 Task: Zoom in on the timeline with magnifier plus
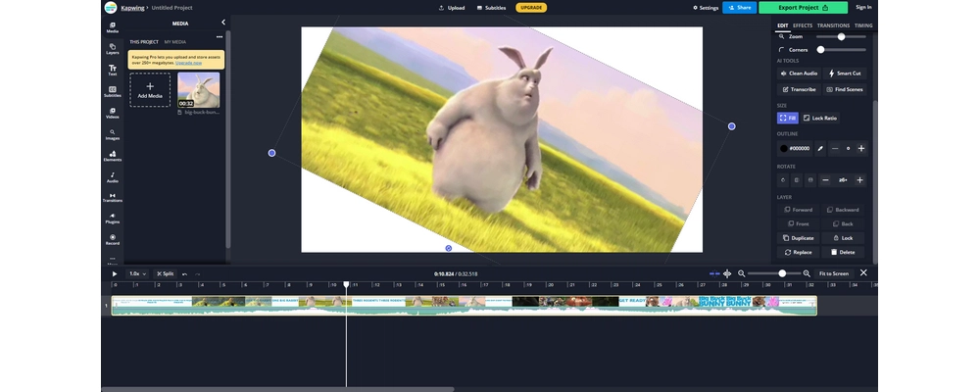(807, 273)
